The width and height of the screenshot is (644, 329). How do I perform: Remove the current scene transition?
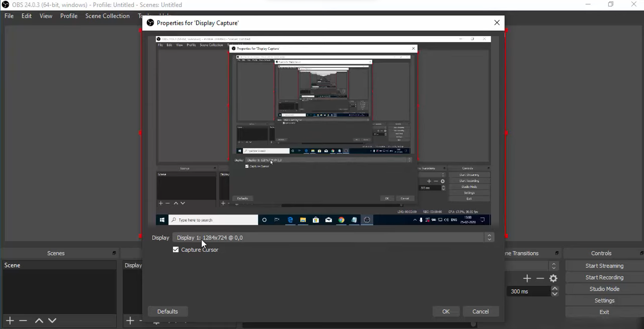pos(540,278)
